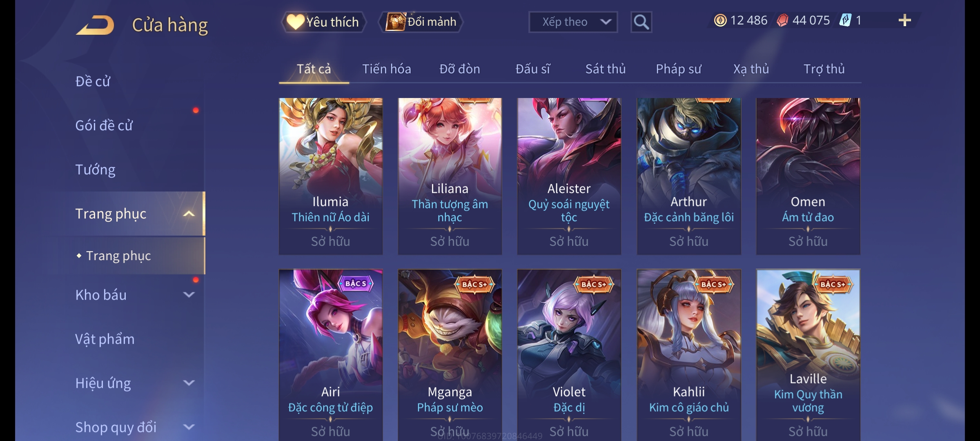Open the Xếp theo sort dropdown
This screenshot has height=441, width=980.
click(573, 22)
